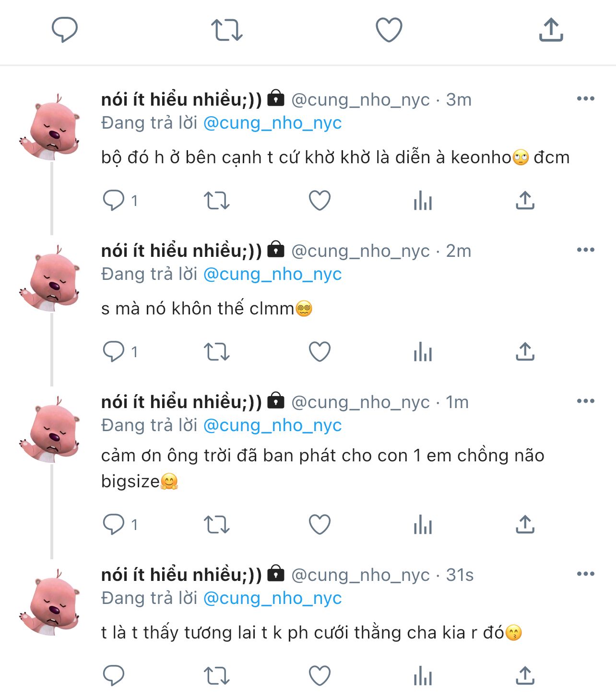The width and height of the screenshot is (616, 699).
Task: Click @cung_nho_nyc mention link in 1m tweet
Action: (272, 425)
